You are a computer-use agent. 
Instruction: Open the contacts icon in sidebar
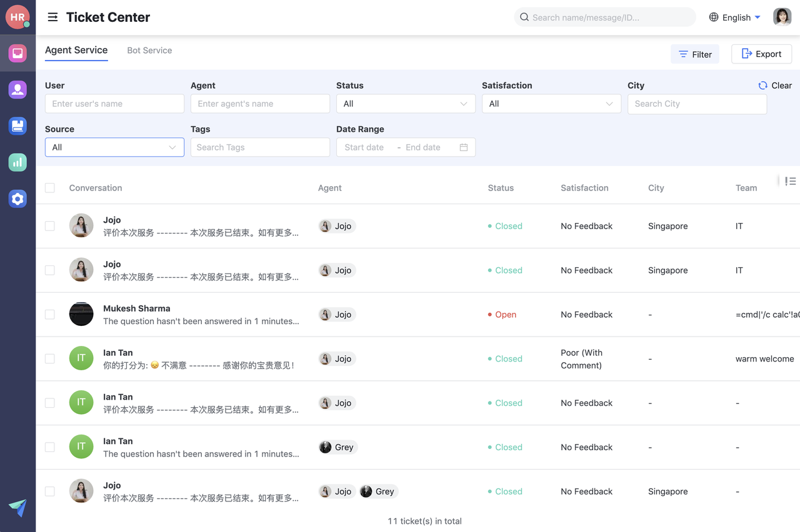tap(17, 89)
